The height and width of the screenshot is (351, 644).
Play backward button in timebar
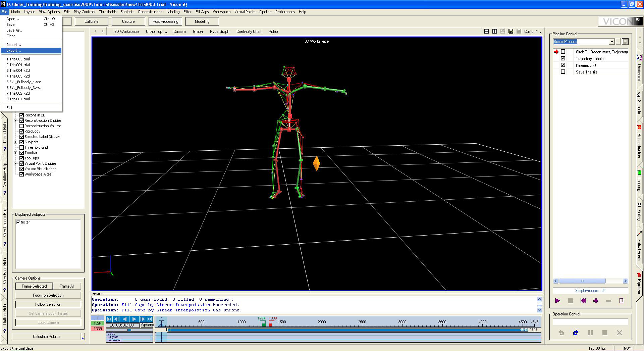[125, 319]
